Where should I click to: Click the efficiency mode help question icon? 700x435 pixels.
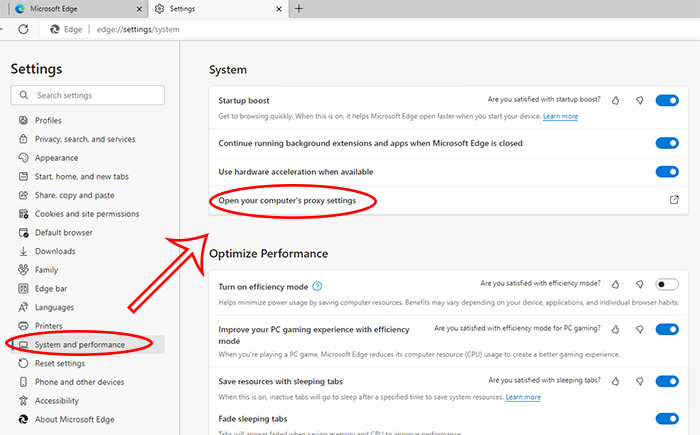click(x=317, y=286)
